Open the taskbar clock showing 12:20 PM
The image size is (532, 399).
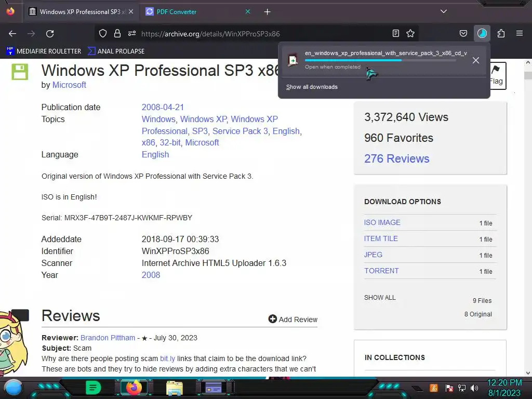point(504,388)
